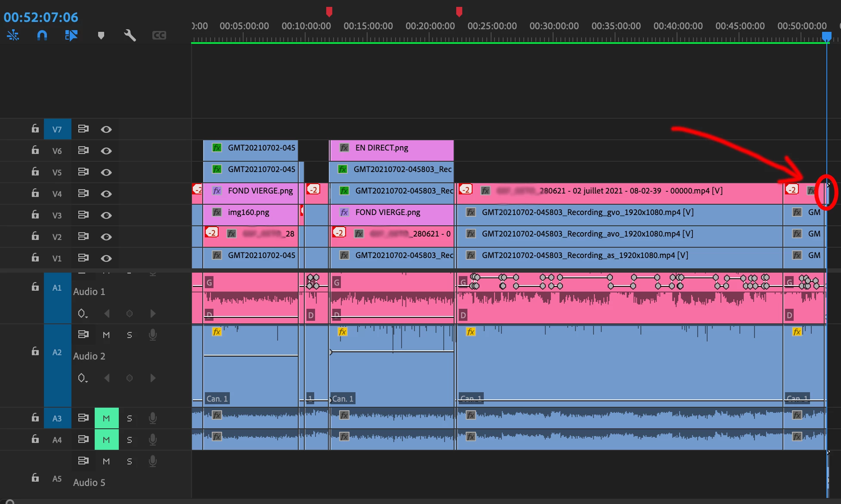Toggle the snap magnet icon in timeline
The image size is (841, 504).
pos(42,35)
